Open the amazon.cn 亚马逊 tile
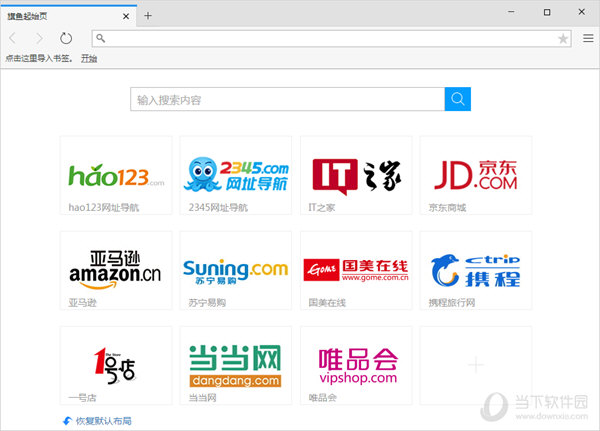600x431 pixels. click(116, 270)
